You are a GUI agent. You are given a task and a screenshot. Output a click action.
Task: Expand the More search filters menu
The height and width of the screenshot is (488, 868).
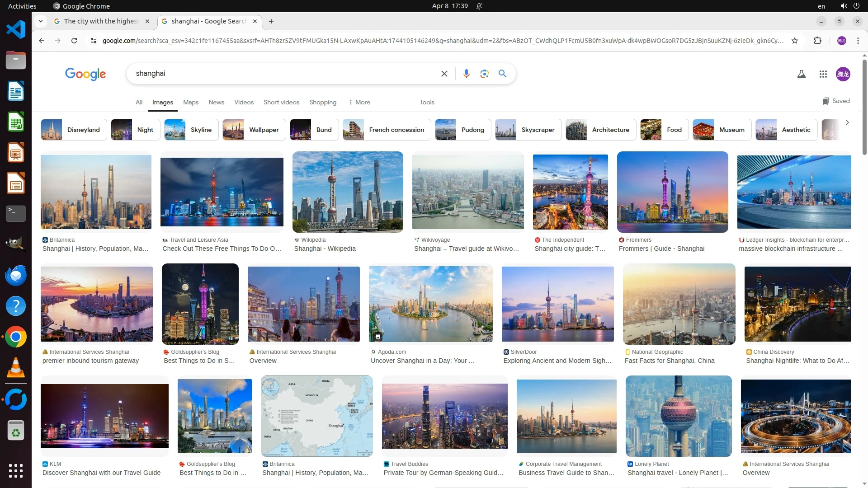point(359,102)
